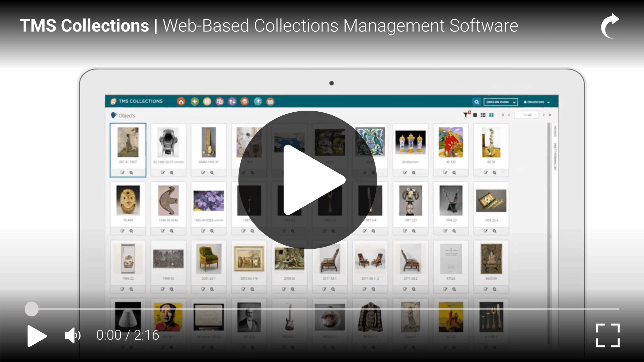Click the search magnifier in the teal header
This screenshot has width=644, height=362.
476,102
